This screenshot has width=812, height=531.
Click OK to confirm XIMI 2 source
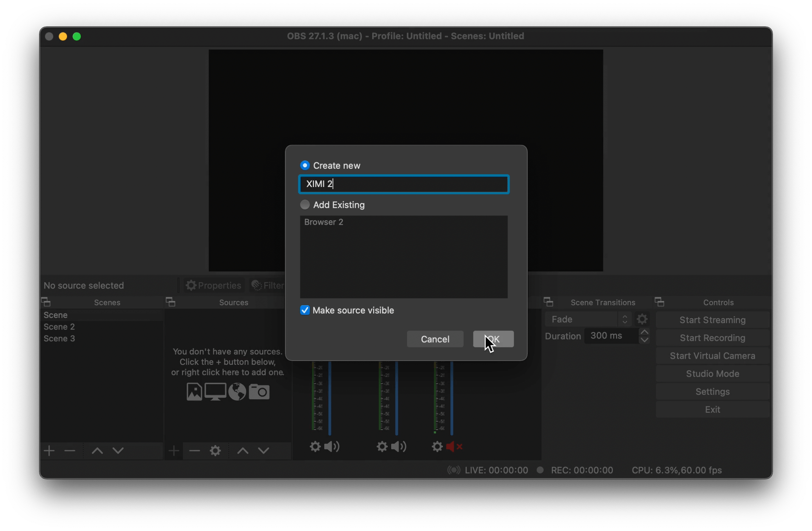tap(492, 339)
